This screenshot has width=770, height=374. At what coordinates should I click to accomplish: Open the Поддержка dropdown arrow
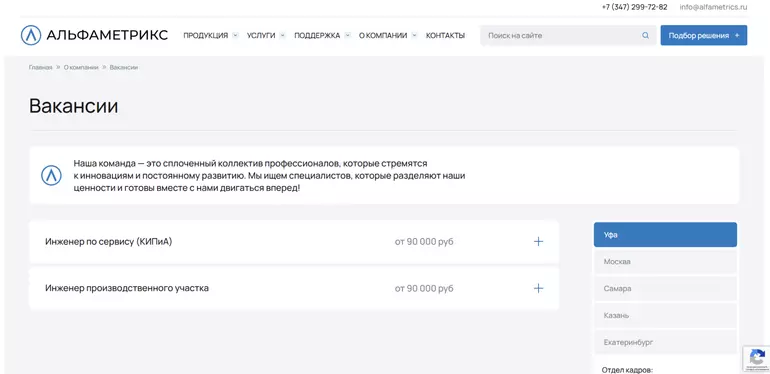[x=348, y=35]
